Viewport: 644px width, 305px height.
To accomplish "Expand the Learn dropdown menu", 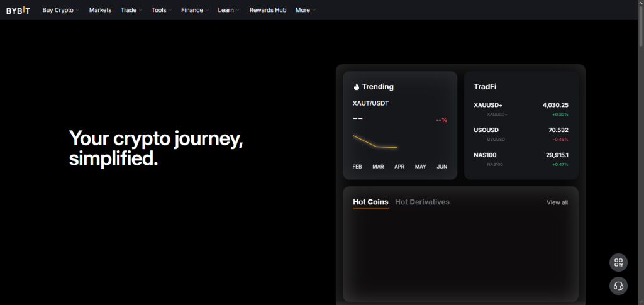I will tap(228, 10).
